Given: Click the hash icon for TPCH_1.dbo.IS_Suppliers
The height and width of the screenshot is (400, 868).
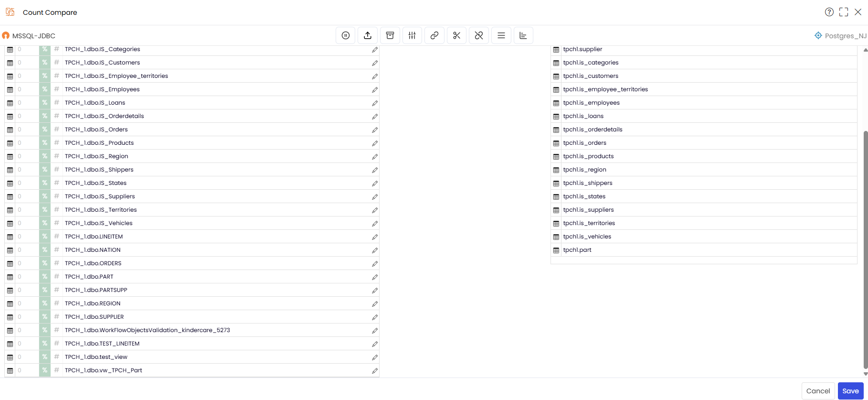Looking at the screenshot, I should 56,196.
